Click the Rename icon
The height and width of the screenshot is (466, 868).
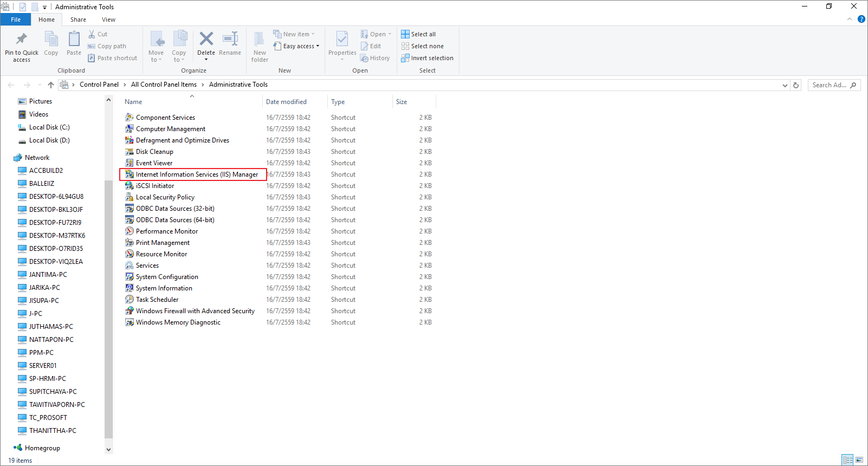230,38
